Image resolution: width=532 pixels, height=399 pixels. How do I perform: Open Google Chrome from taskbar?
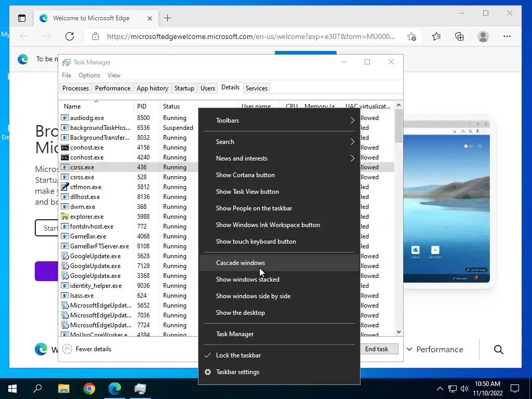(89, 389)
